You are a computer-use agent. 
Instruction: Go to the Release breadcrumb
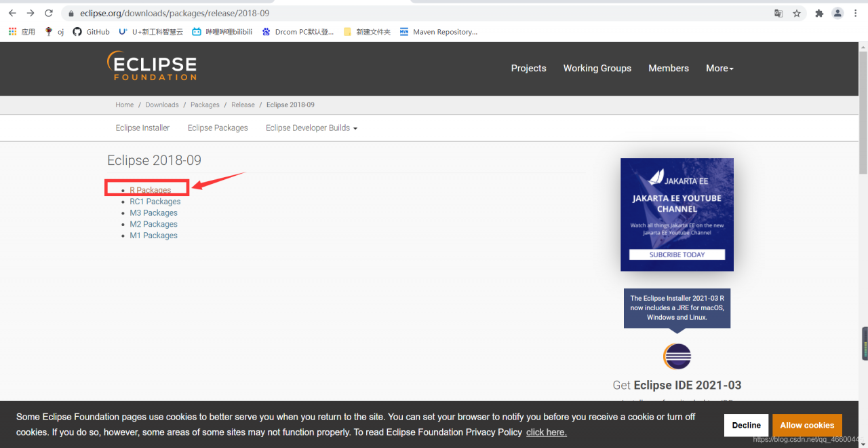(x=243, y=105)
